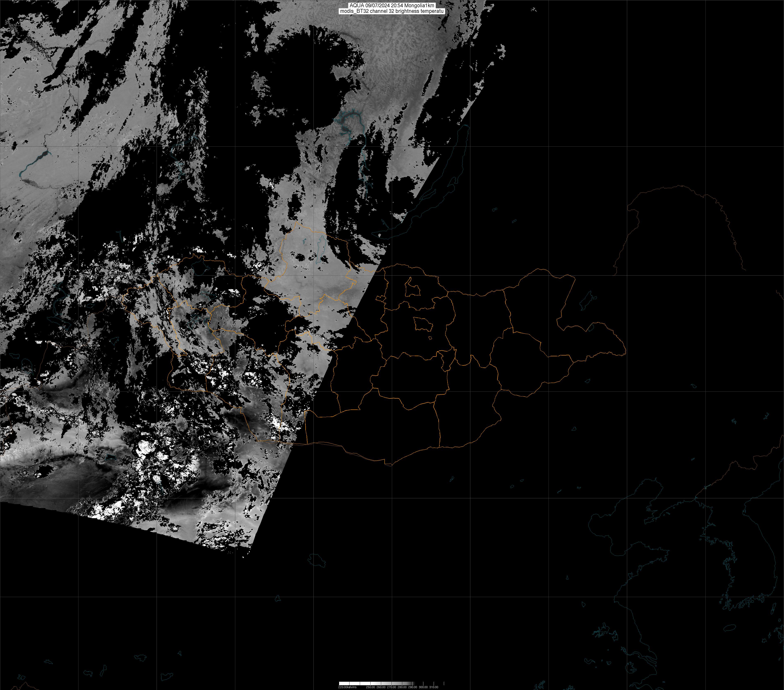Screen dimensions: 784x690
Task: Click the 260.00 tick label on colorbar
Action: coord(381,687)
